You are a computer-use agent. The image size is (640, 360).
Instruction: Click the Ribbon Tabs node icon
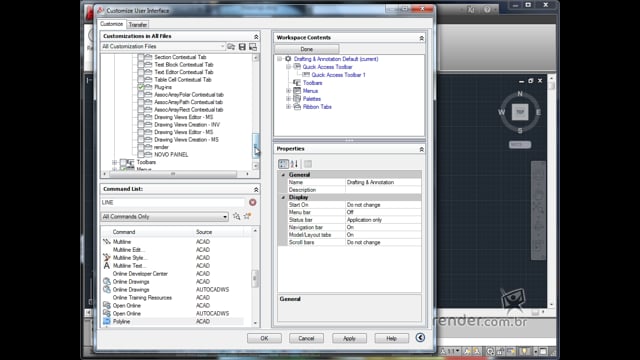tap(297, 107)
